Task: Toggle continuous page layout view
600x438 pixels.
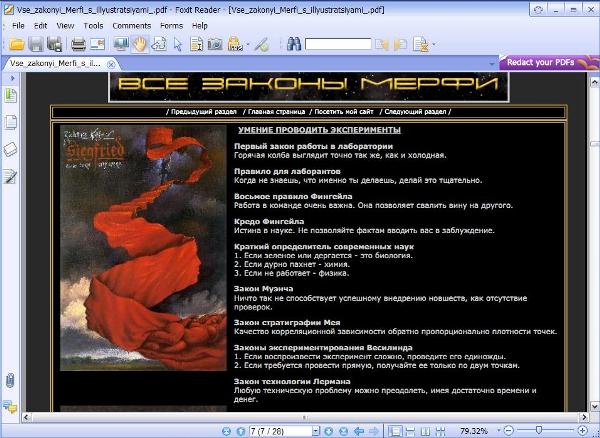Action: 410,431
